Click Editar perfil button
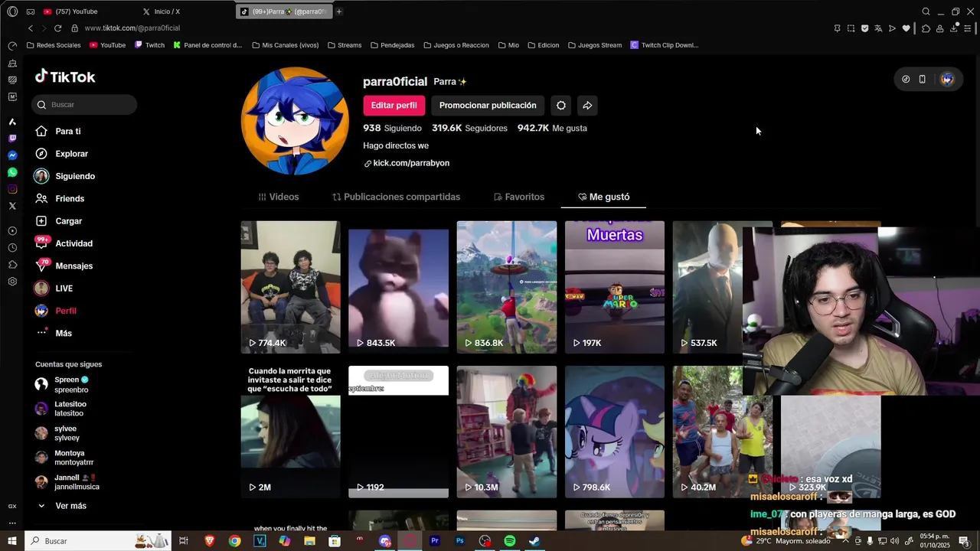This screenshot has width=980, height=551. pos(394,106)
